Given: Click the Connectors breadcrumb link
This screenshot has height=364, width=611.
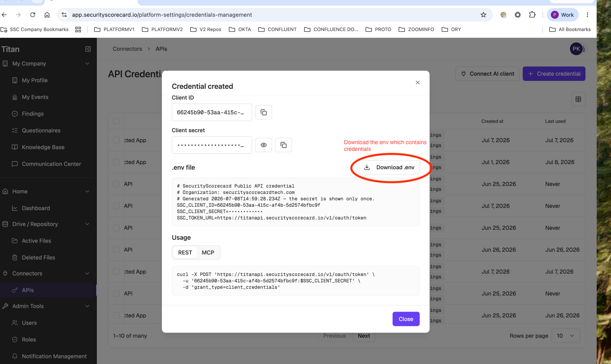Looking at the screenshot, I should [127, 49].
